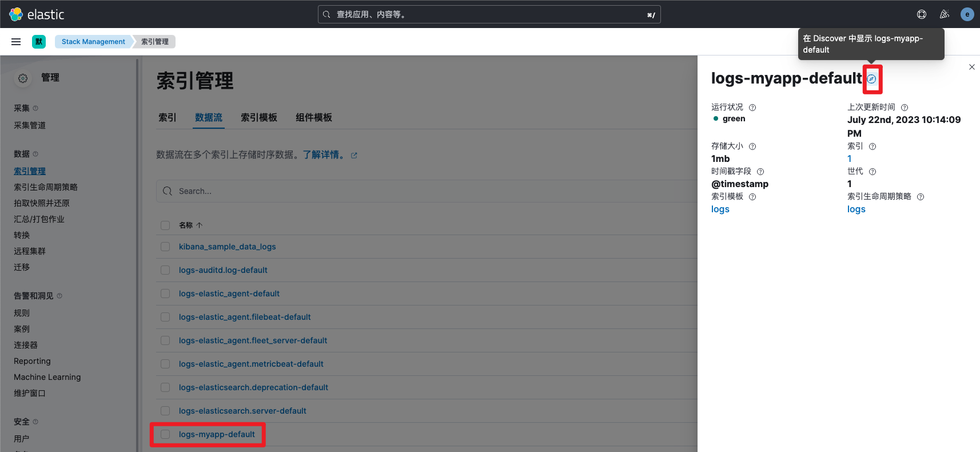Open the user avatar menu
Viewport: 980px width, 452px height.
click(967, 14)
